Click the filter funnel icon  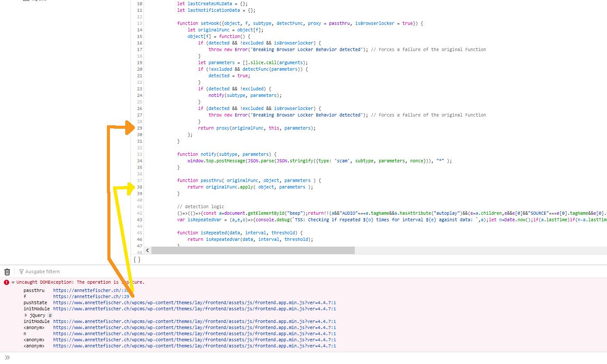coord(21,271)
